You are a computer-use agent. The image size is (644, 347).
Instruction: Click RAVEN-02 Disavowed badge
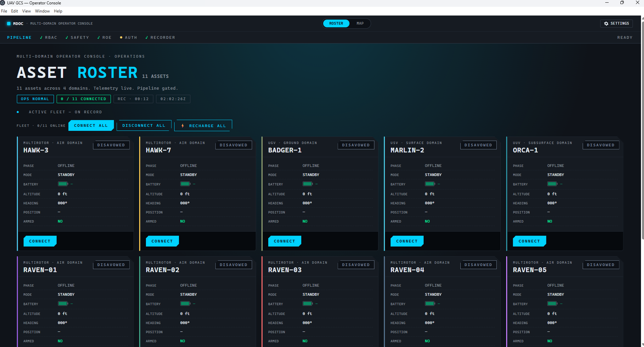[234, 265]
